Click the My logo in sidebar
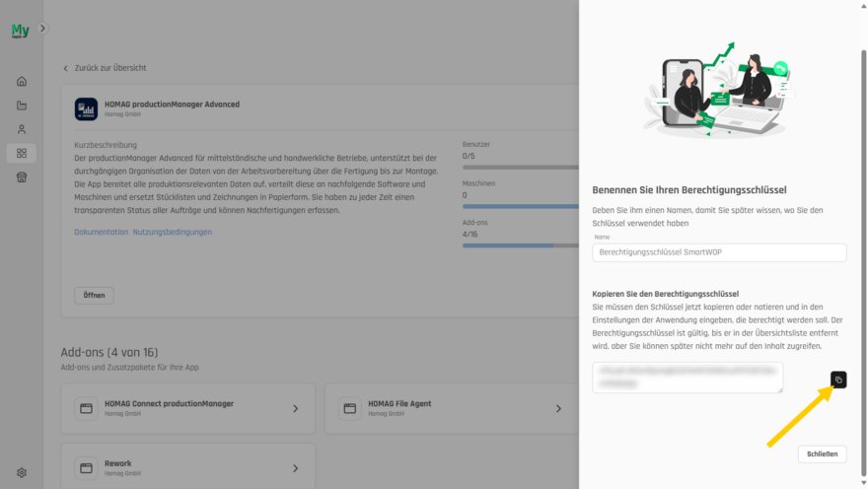The height and width of the screenshot is (489, 868). tap(20, 30)
